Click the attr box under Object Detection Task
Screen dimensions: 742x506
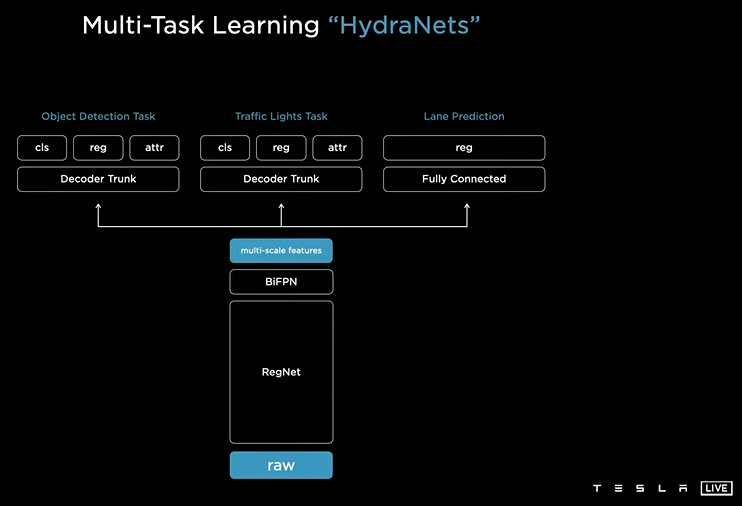coord(154,148)
